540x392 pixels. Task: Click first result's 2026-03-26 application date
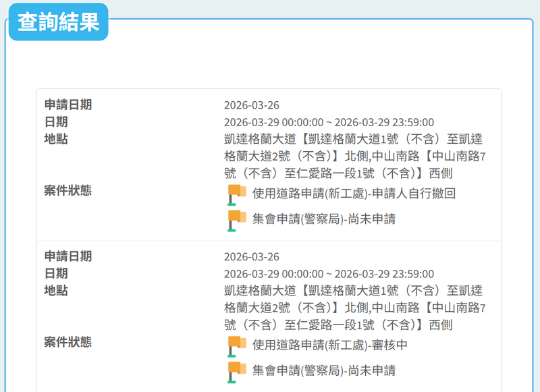point(251,105)
